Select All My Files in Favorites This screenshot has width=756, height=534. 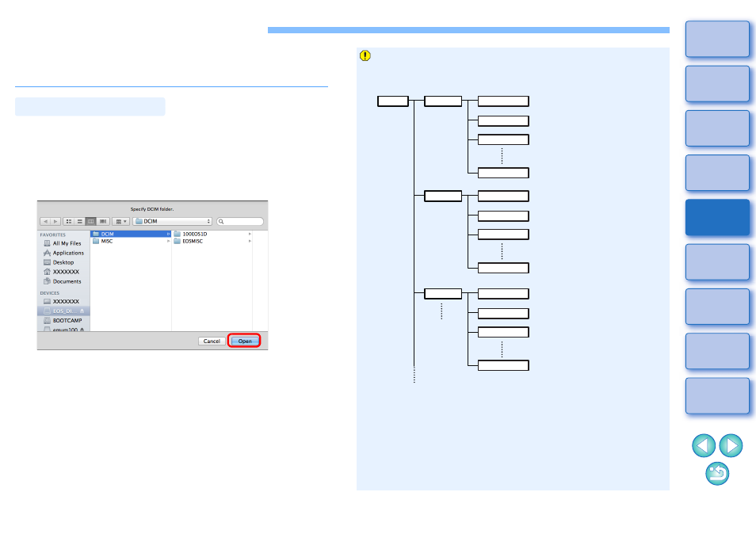point(63,243)
